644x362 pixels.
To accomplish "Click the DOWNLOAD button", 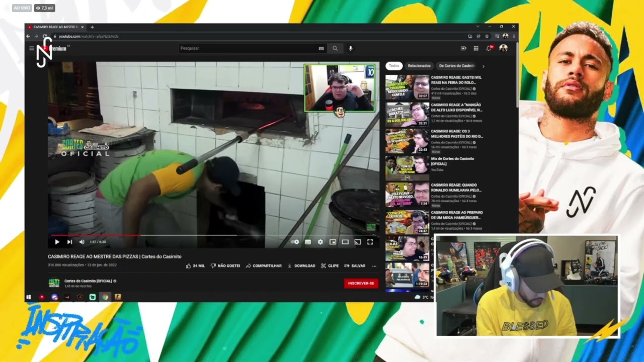I will (301, 265).
